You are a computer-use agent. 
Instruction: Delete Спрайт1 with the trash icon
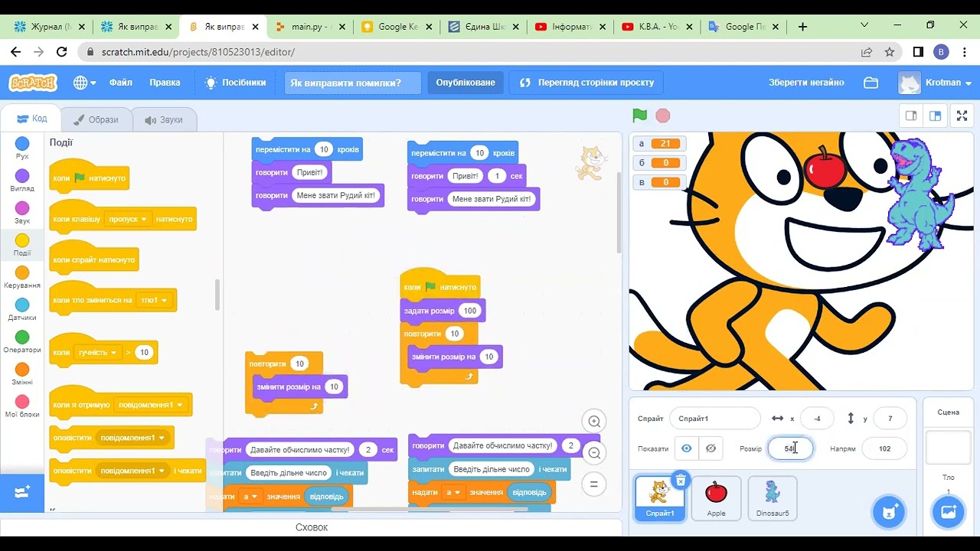pyautogui.click(x=680, y=480)
